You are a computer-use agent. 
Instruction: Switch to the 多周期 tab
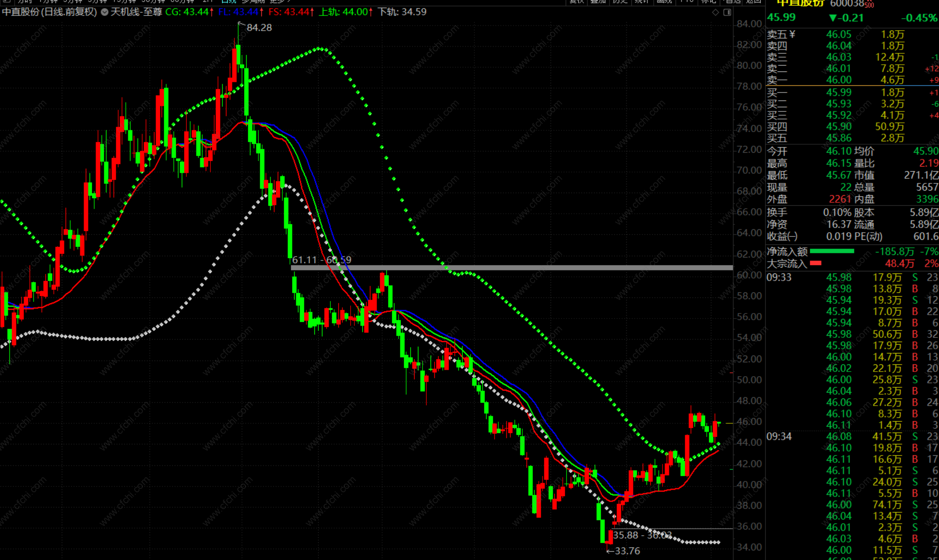coord(253,1)
